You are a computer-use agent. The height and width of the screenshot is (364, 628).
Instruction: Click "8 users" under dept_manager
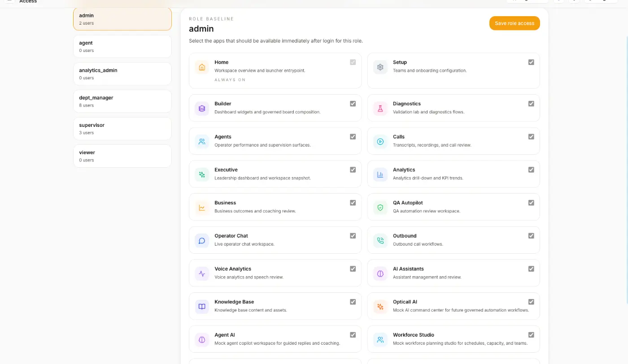87,105
